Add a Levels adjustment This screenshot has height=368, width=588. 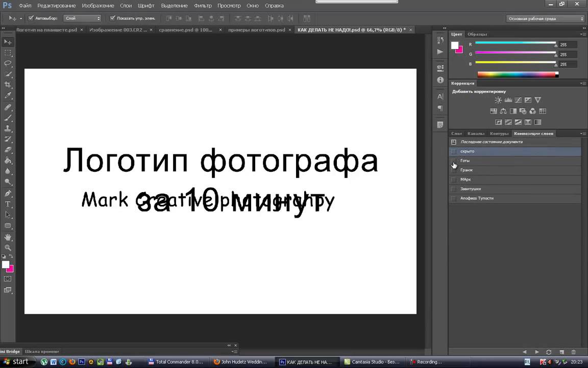click(x=508, y=100)
